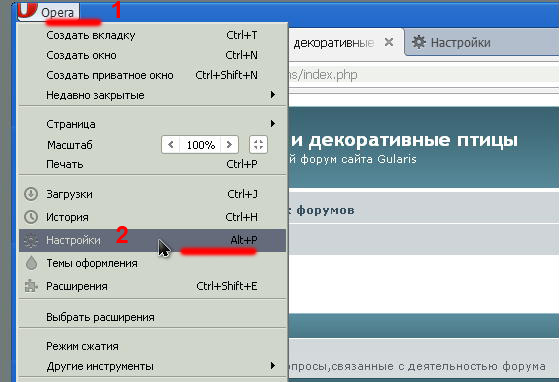Switch to the декоративные tab

(334, 43)
